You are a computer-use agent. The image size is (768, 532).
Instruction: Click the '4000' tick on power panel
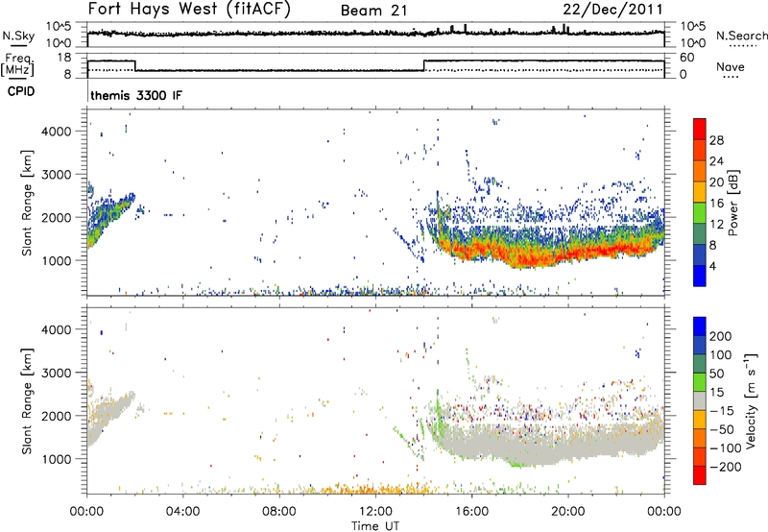(57, 132)
